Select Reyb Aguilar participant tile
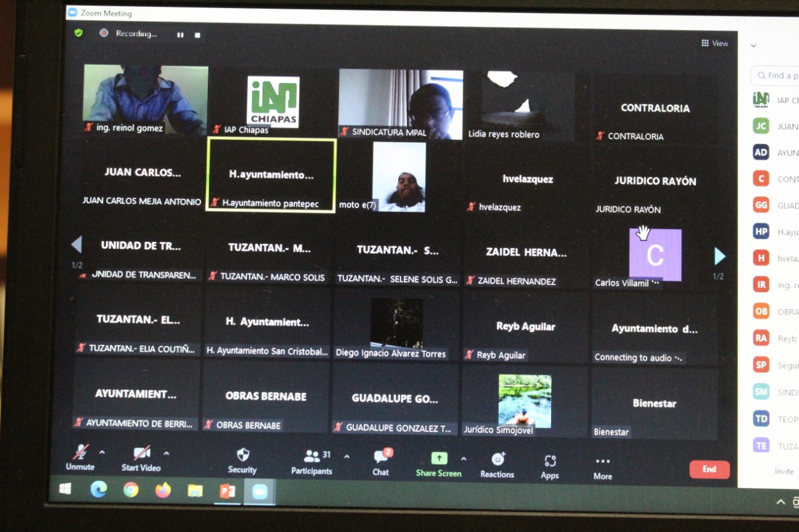This screenshot has width=799, height=532. coord(526,327)
